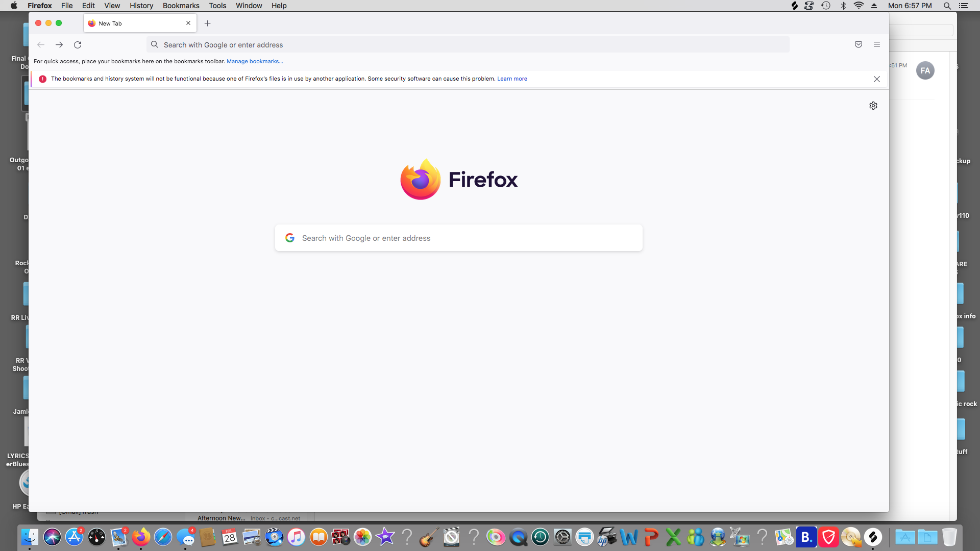The height and width of the screenshot is (551, 980).
Task: Open the Tools menu
Action: click(217, 6)
